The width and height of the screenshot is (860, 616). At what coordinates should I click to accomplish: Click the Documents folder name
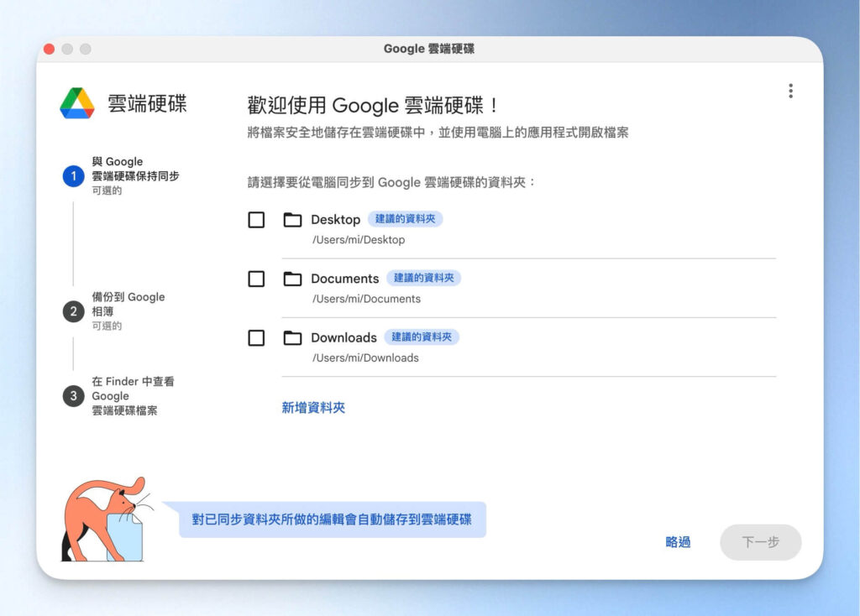pyautogui.click(x=345, y=279)
